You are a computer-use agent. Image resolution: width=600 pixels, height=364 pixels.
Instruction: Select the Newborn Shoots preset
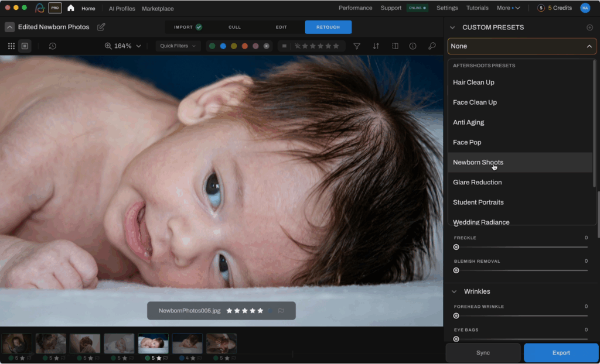478,162
